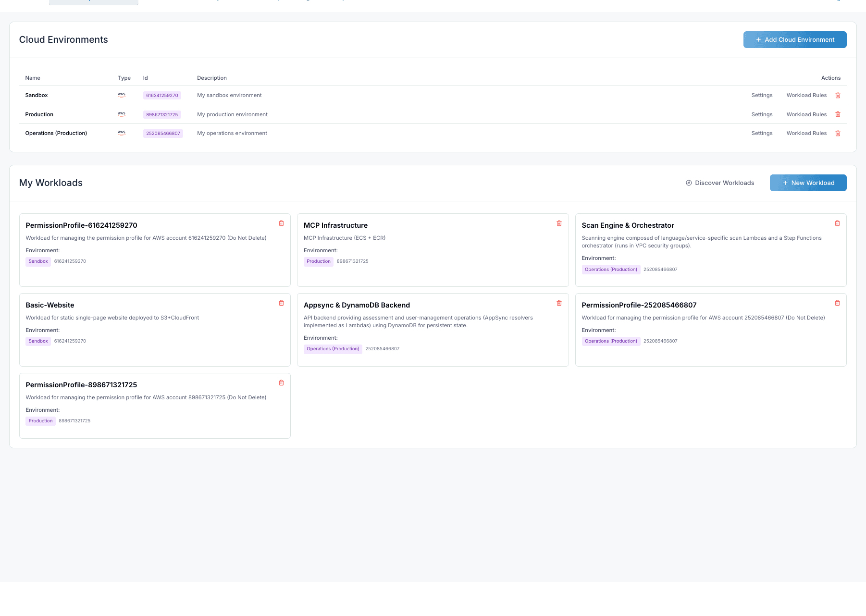Click the AWS icon in the Sandbox row
Screen dimensions: 866x616
[122, 95]
